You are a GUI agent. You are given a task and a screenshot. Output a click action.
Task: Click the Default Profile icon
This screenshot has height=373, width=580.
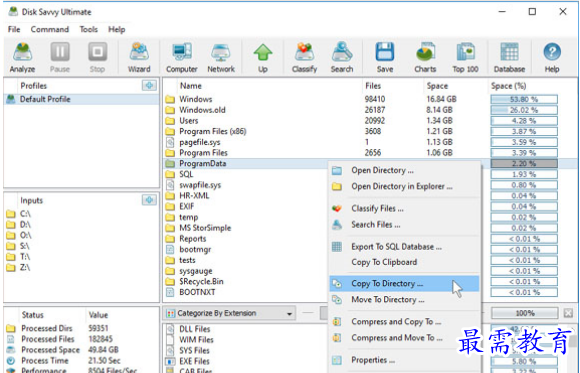(x=11, y=99)
